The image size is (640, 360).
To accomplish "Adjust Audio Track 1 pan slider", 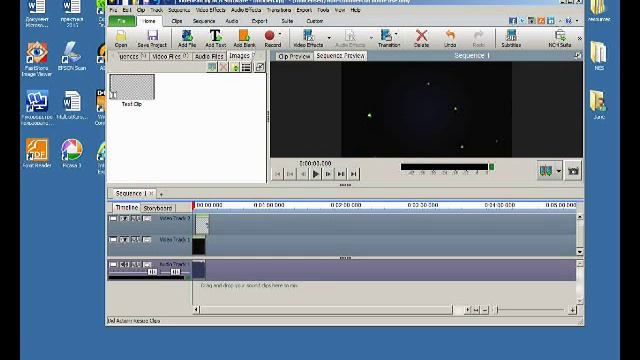I will coord(176,272).
